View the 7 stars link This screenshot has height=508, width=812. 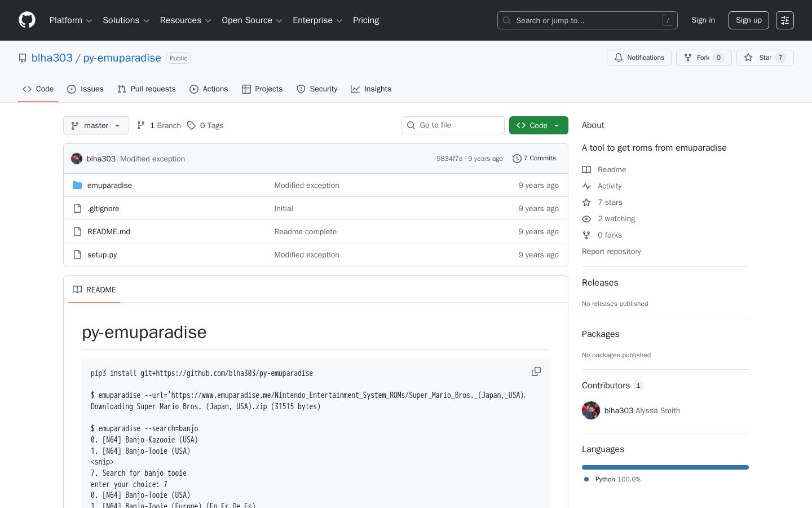tap(602, 202)
